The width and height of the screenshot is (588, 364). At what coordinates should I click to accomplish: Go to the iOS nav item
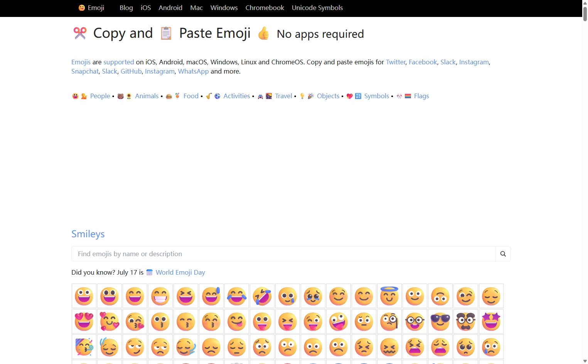coord(146,8)
